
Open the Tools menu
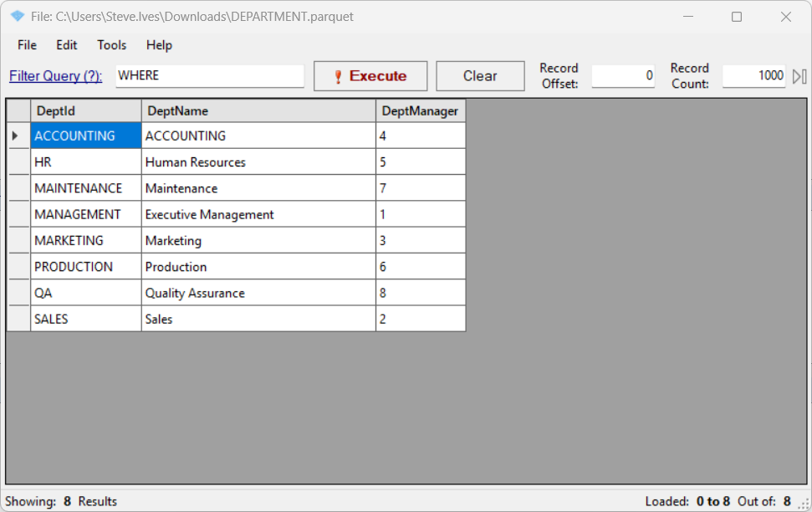coord(112,45)
